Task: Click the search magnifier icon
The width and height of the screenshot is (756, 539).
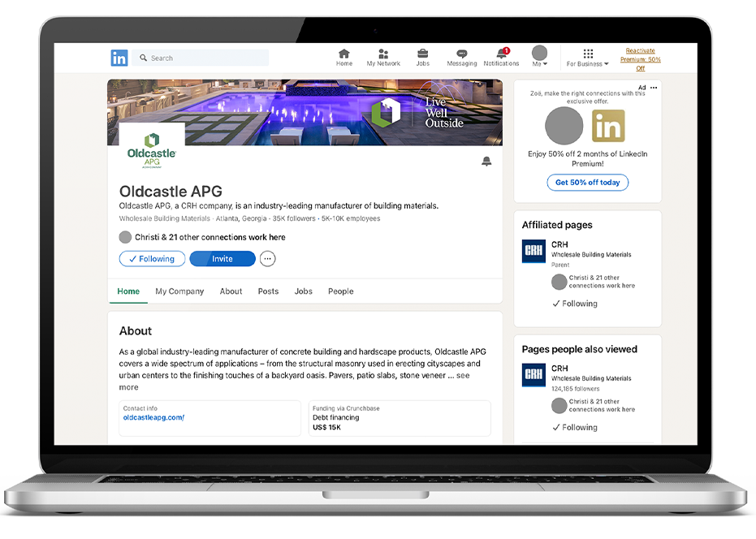Action: (x=143, y=58)
